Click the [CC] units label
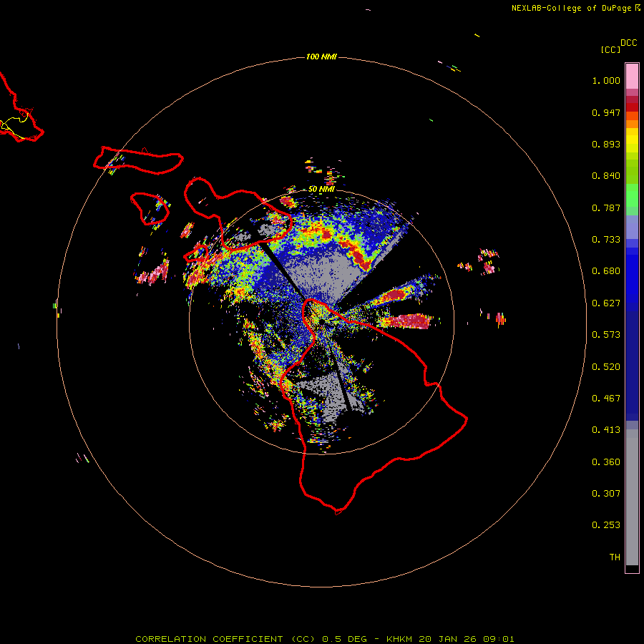This screenshot has width=644, height=644. 610,49
